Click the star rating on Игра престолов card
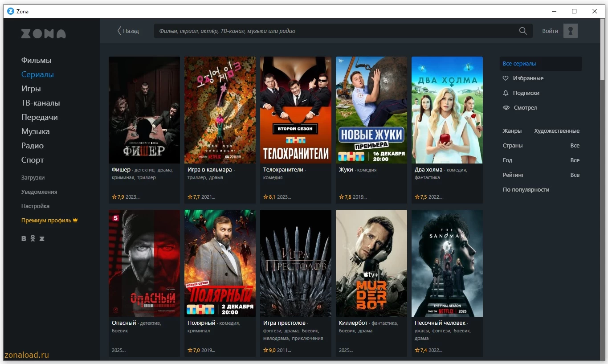Image resolution: width=608 pixels, height=364 pixels. point(269,350)
